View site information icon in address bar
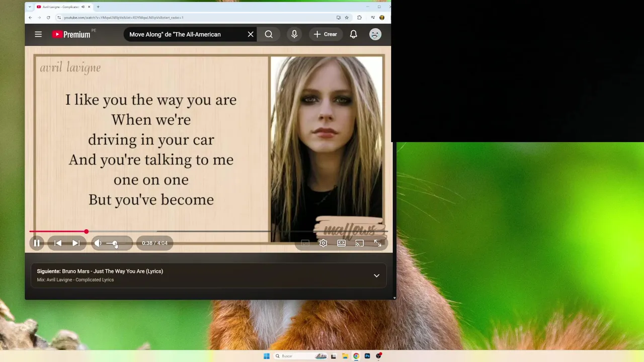 (59, 18)
